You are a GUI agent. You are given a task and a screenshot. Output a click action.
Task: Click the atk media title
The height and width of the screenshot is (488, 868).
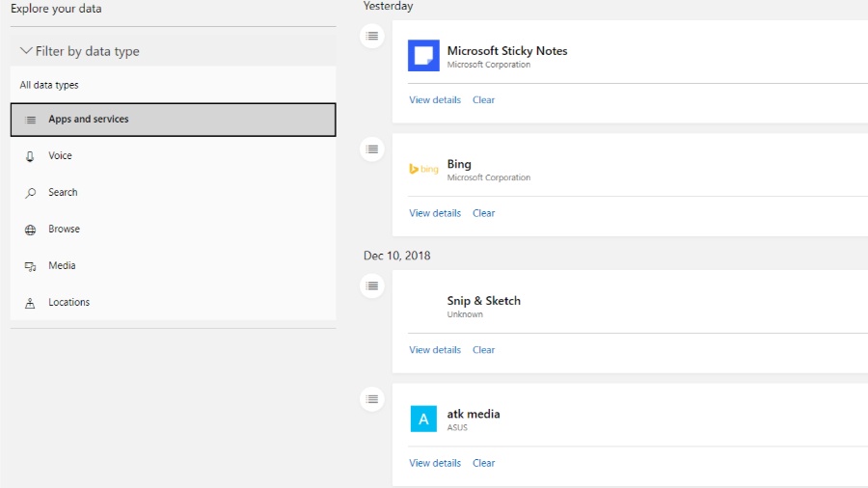tap(474, 414)
